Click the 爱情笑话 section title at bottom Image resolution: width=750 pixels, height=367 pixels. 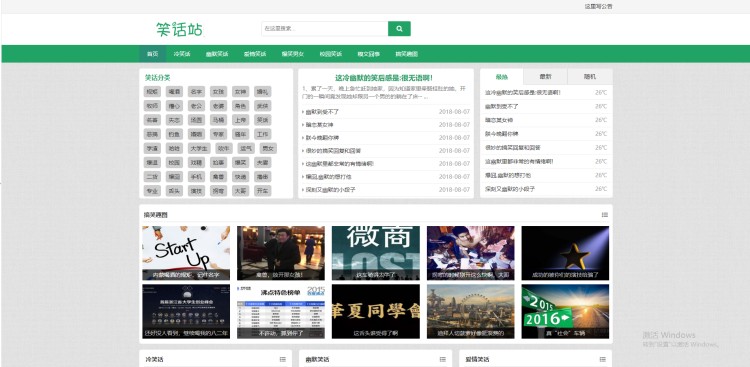477,359
